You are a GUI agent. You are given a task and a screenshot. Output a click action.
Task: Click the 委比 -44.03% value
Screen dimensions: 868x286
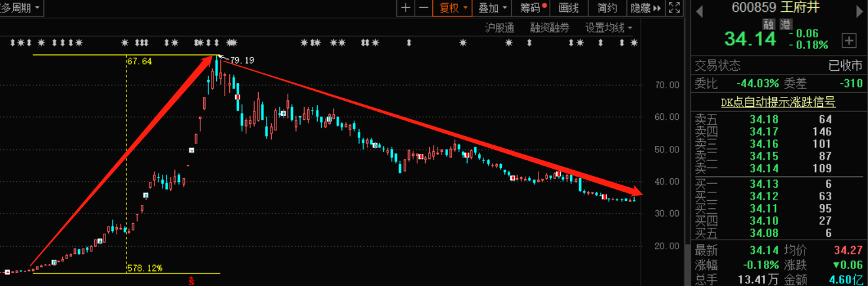click(x=757, y=84)
